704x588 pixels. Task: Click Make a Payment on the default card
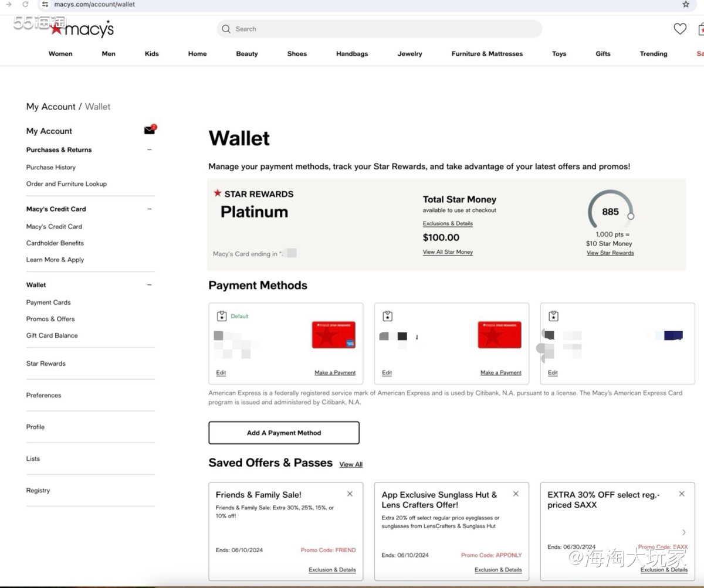tap(335, 372)
